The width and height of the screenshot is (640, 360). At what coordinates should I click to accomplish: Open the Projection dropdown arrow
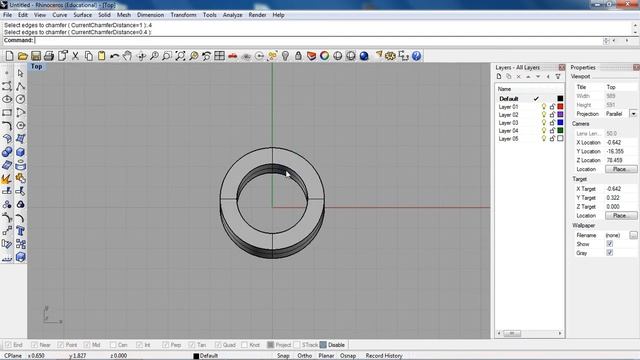(x=633, y=114)
